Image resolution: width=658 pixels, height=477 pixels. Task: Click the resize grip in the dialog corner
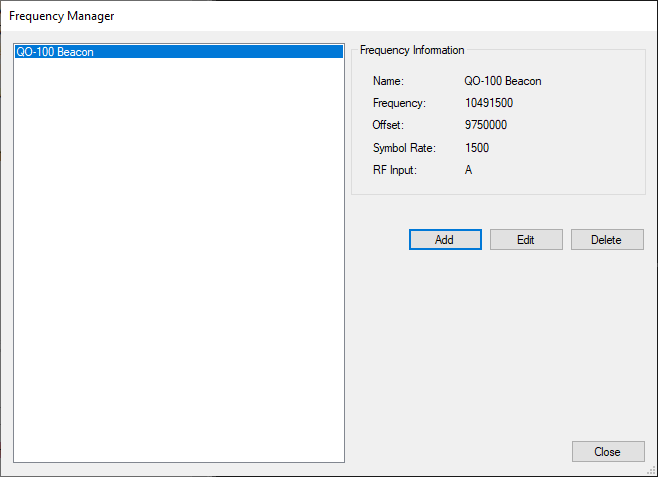pyautogui.click(x=651, y=470)
